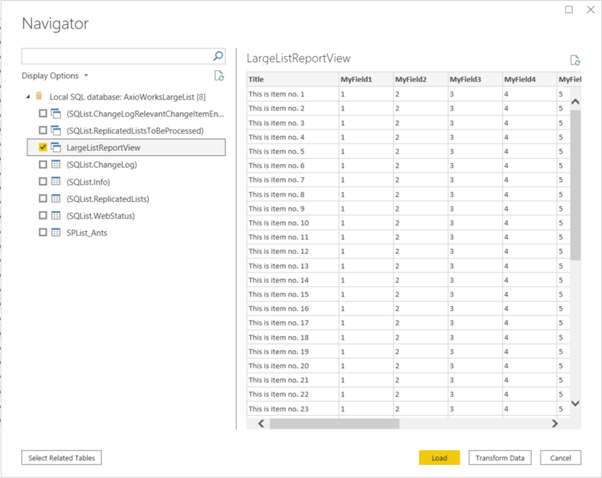Click the horizontal scrollbar thumb in preview
The height and width of the screenshot is (478, 602).
point(335,423)
